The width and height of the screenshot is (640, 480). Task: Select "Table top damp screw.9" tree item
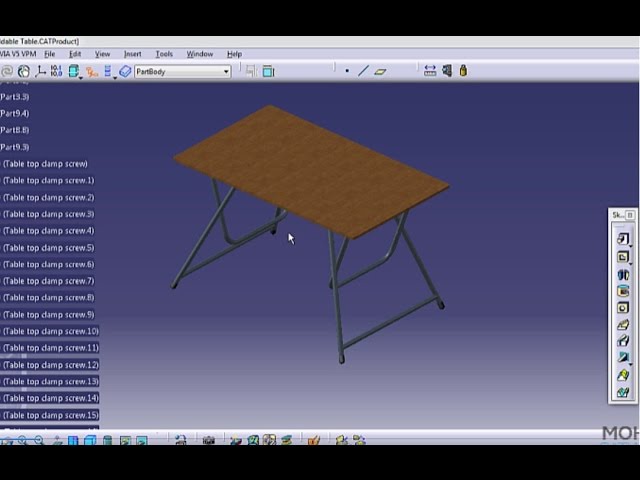click(x=48, y=315)
